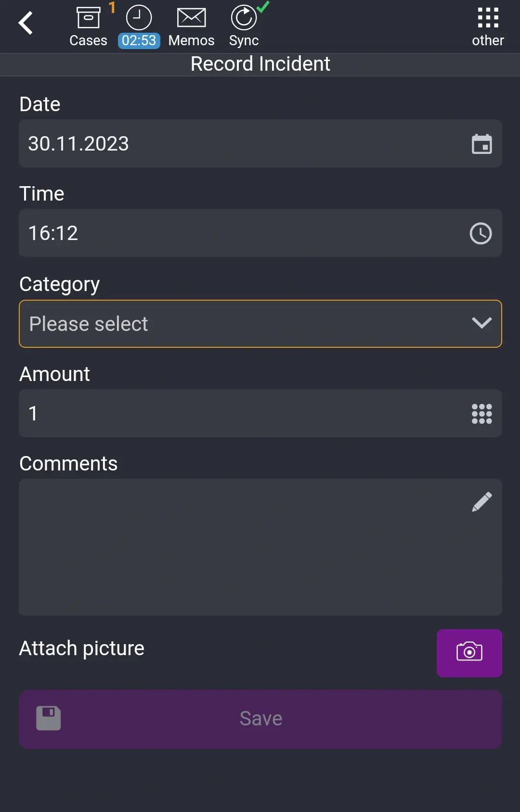Tap the Record Incident title bar

[260, 63]
